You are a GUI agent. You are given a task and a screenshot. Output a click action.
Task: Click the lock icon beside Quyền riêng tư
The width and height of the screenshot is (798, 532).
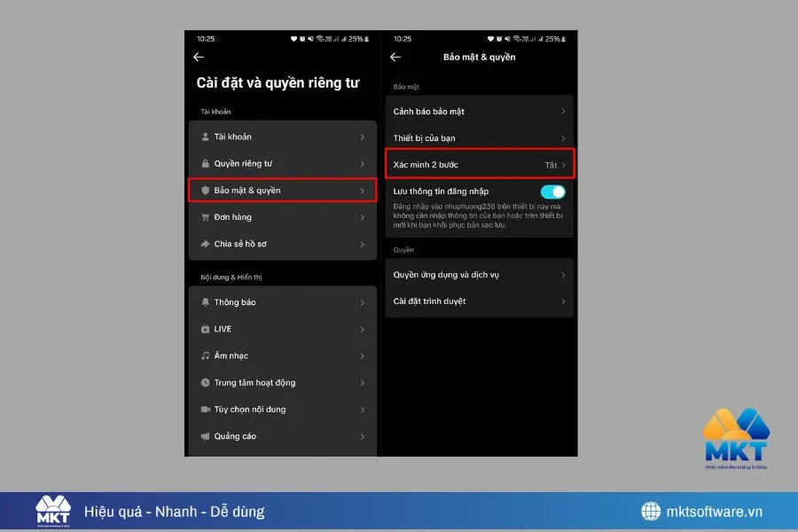pos(206,163)
